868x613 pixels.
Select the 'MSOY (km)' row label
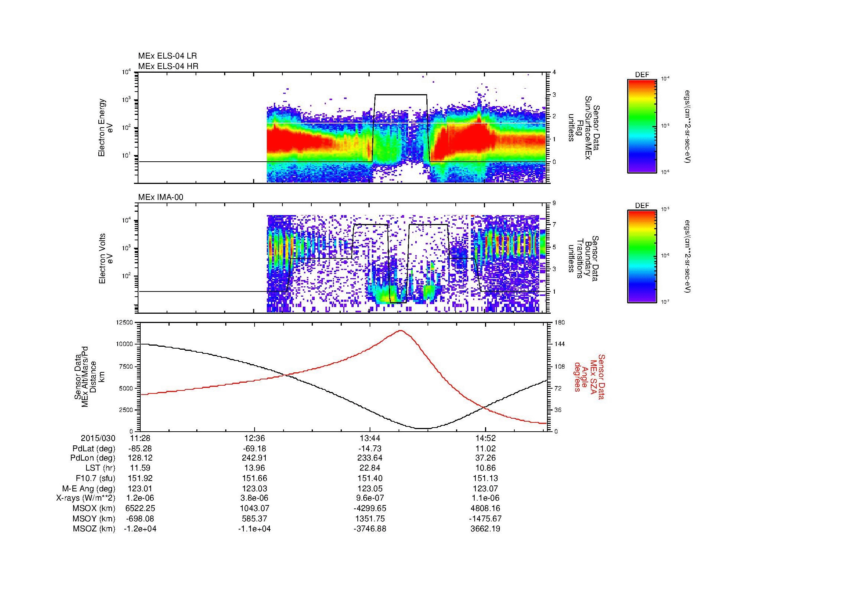pos(95,518)
